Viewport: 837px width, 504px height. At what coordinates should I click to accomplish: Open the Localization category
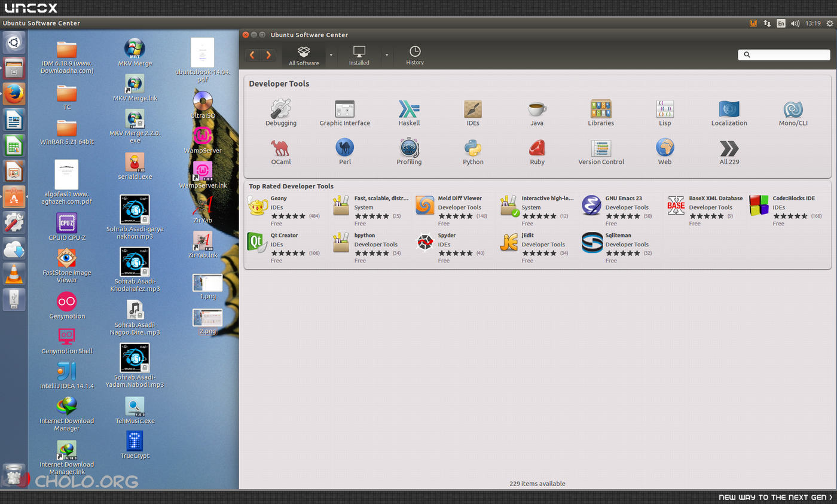click(x=729, y=113)
